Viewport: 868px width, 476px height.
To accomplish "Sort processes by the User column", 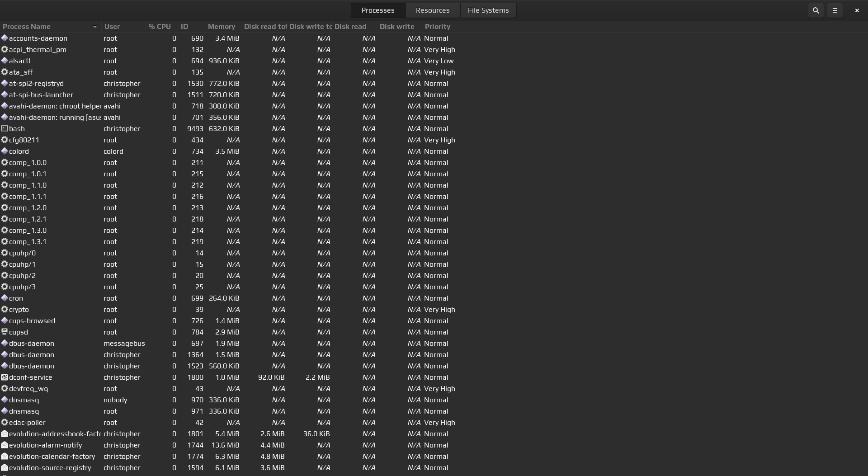I will coord(112,27).
